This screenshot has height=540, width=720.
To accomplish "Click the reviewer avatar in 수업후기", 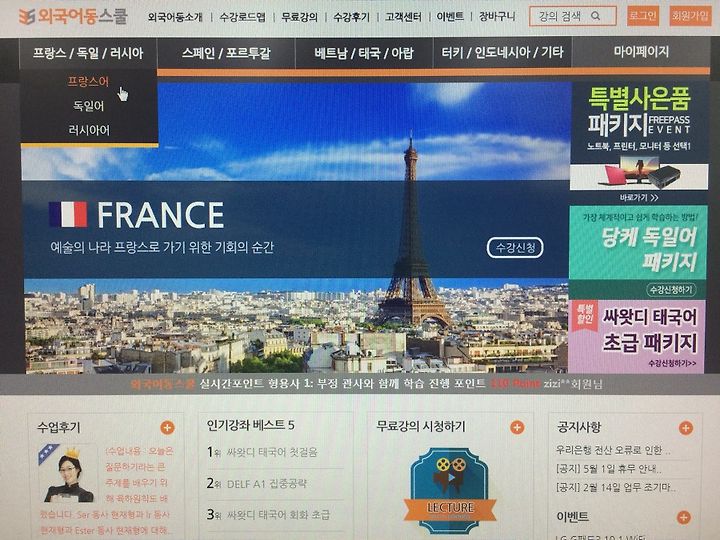I will click(x=68, y=474).
